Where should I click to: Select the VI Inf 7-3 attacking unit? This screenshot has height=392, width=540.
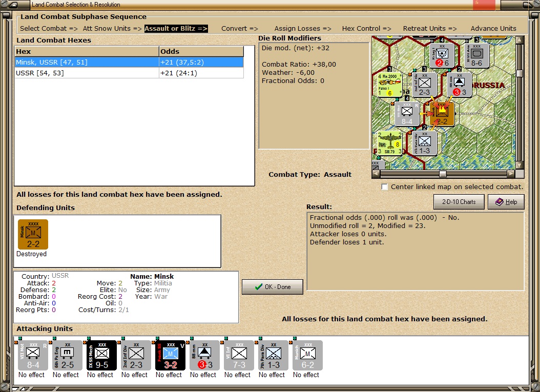click(x=239, y=356)
